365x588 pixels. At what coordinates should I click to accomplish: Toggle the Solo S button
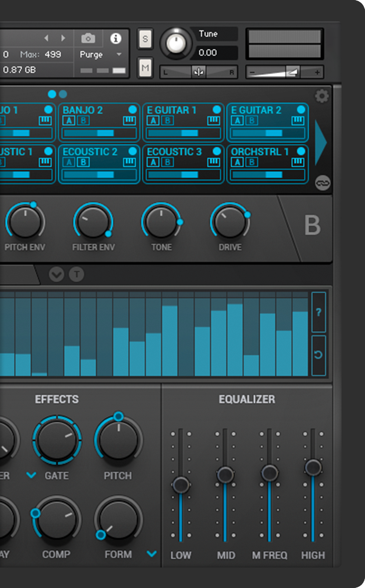(145, 39)
